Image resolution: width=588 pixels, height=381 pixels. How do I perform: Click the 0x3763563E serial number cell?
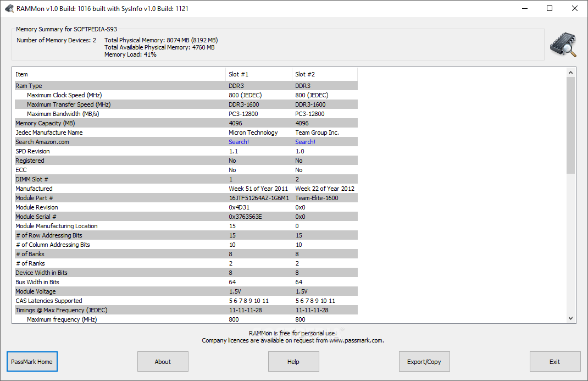[x=245, y=217]
